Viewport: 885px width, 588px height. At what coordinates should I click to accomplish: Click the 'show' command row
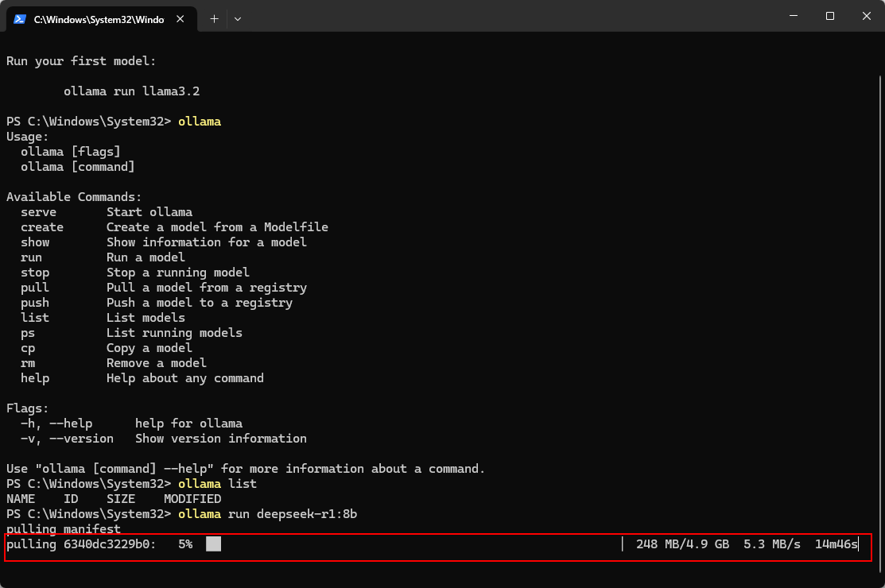[x=164, y=242]
